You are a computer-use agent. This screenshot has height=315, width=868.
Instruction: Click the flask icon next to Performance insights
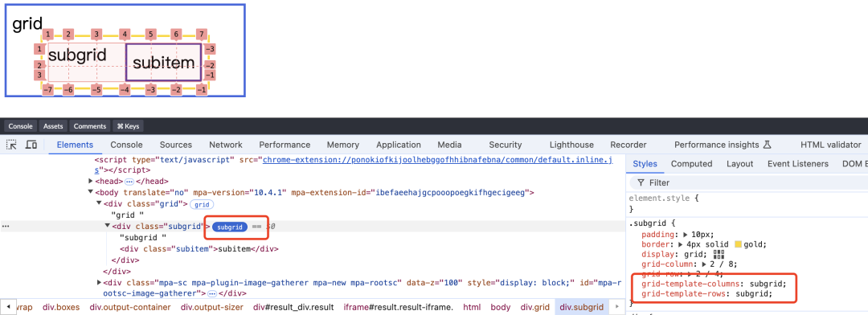coord(767,145)
